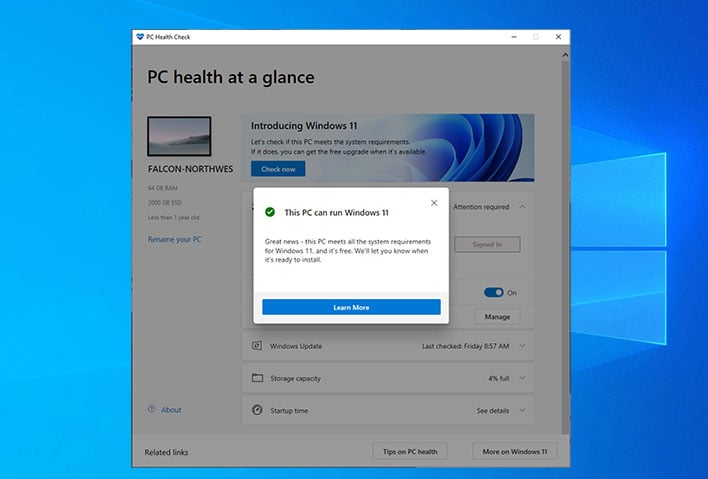Open the About link
Screen dimensions: 708x479
(x=171, y=410)
